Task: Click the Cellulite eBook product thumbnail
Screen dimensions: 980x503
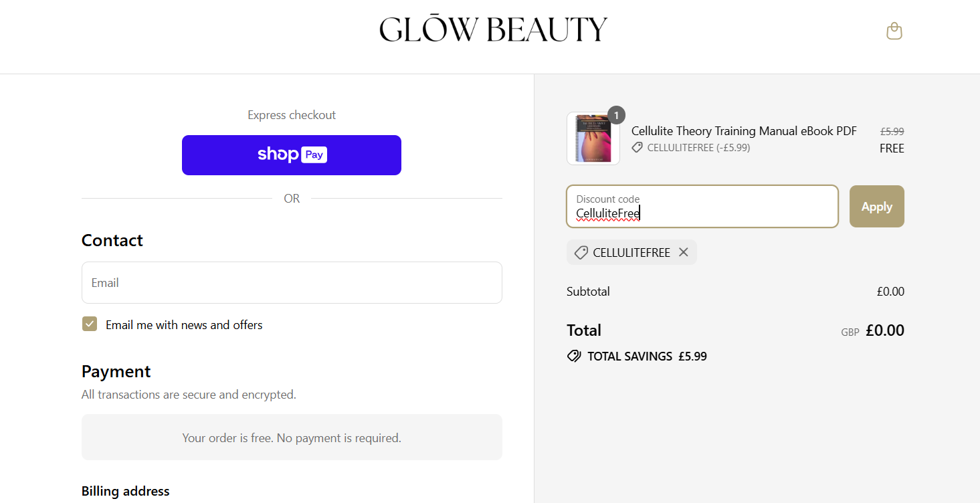Action: (593, 138)
